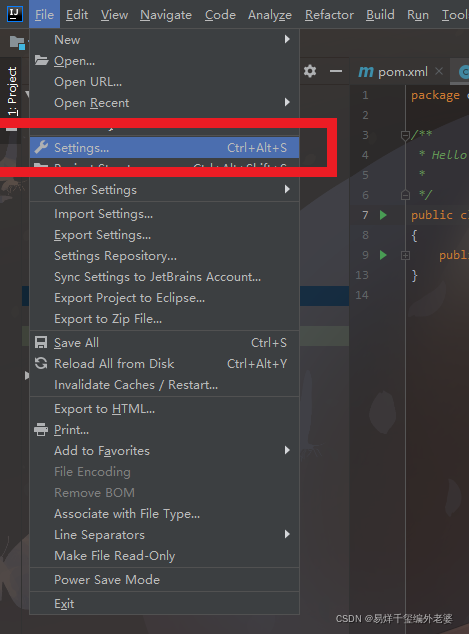The image size is (469, 634).
Task: Click the fold end marker at line 6
Action: point(405,195)
